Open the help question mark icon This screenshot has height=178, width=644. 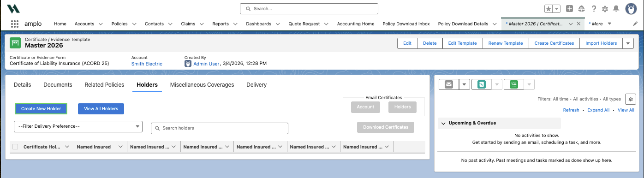point(594,9)
